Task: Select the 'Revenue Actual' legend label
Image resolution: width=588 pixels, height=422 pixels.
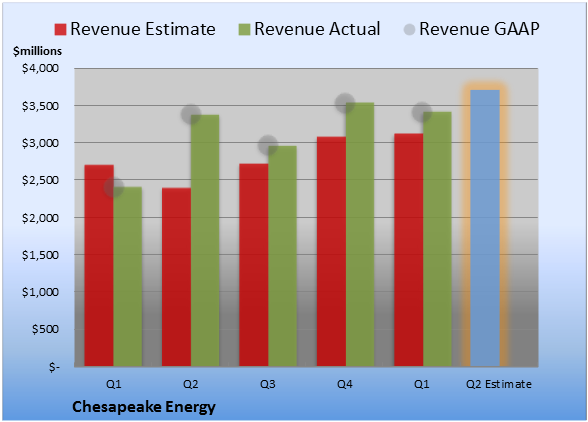Action: coord(317,29)
